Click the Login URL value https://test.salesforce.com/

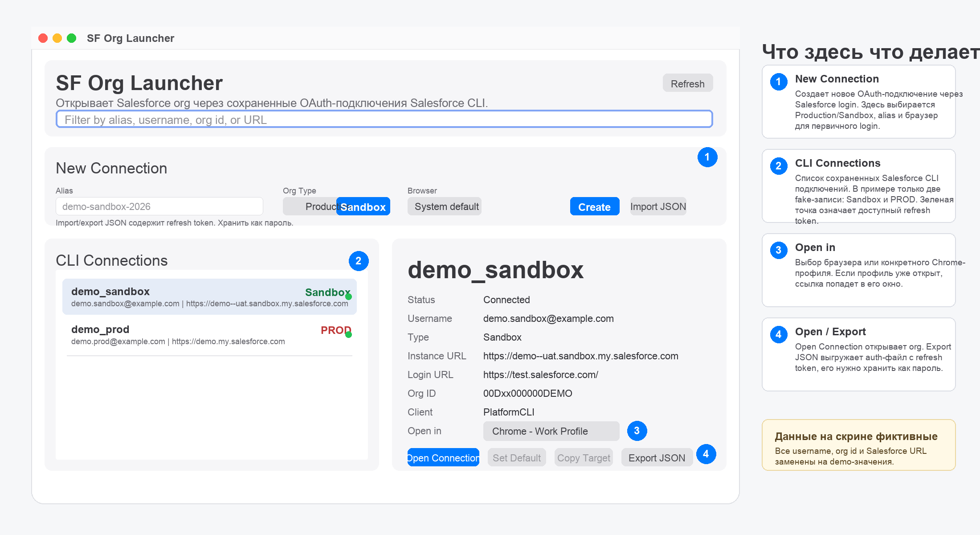(540, 374)
